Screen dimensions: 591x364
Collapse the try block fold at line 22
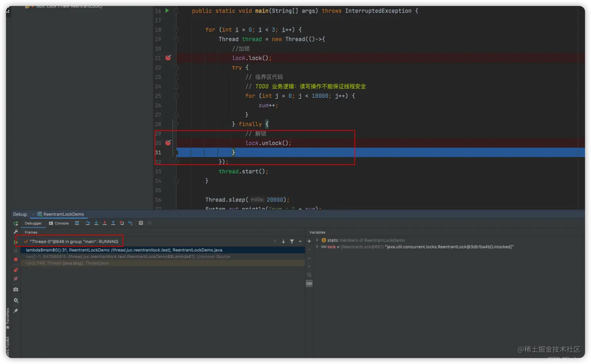[x=176, y=68]
